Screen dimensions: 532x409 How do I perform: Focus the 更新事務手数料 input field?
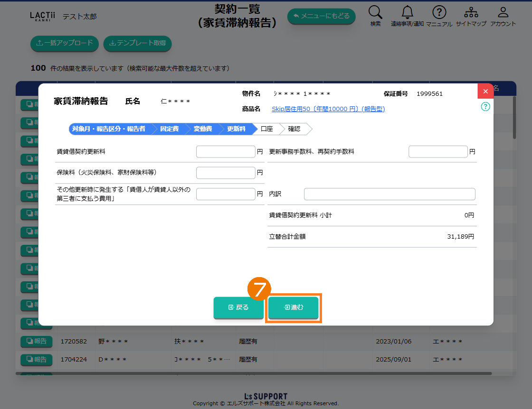[x=438, y=152]
